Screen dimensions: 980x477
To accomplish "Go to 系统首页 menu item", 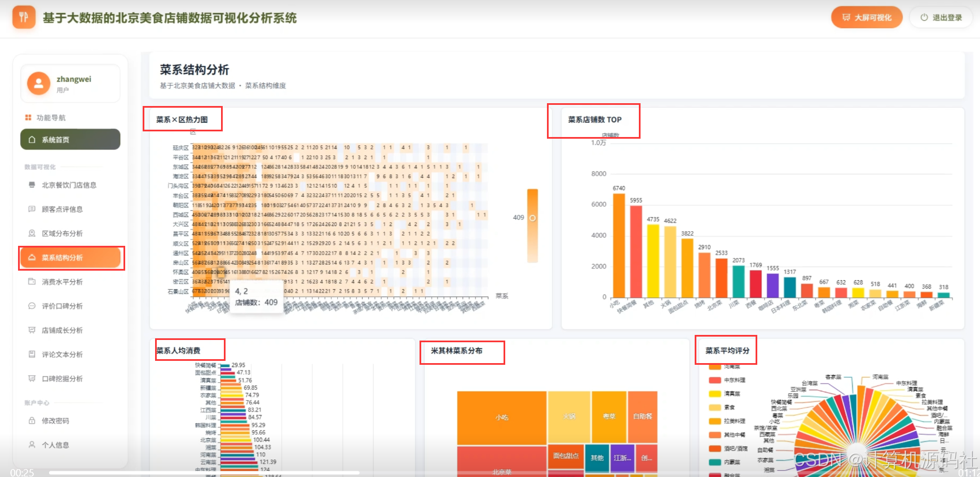I will click(70, 139).
